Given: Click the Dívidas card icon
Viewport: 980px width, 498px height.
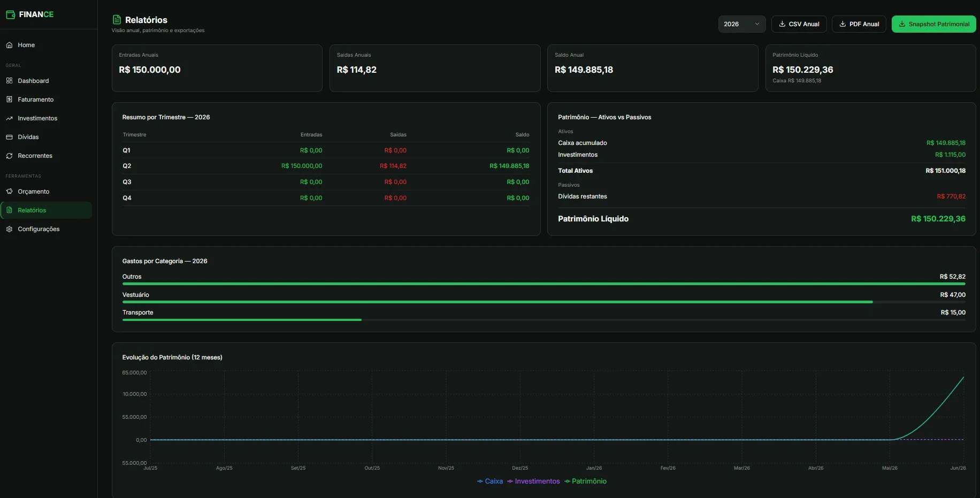Looking at the screenshot, I should [x=9, y=137].
